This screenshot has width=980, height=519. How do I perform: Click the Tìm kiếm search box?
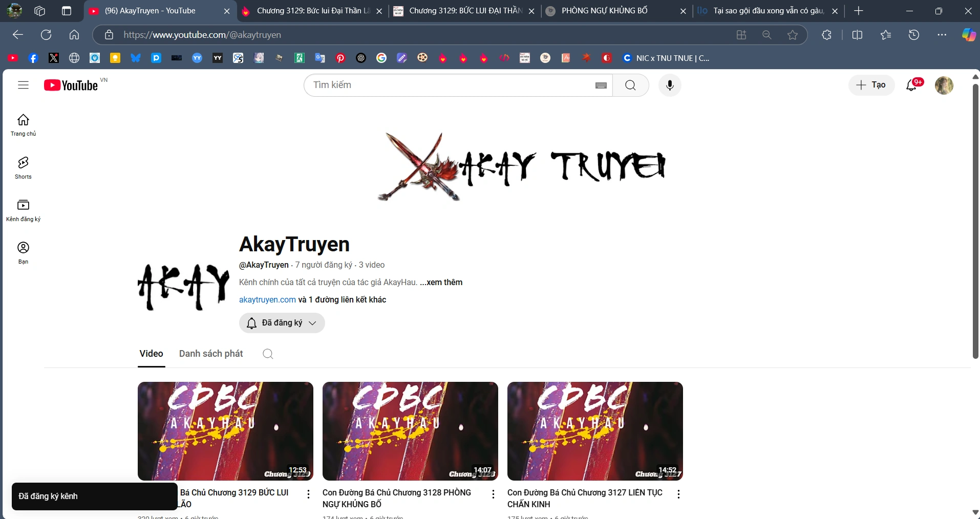pyautogui.click(x=451, y=85)
